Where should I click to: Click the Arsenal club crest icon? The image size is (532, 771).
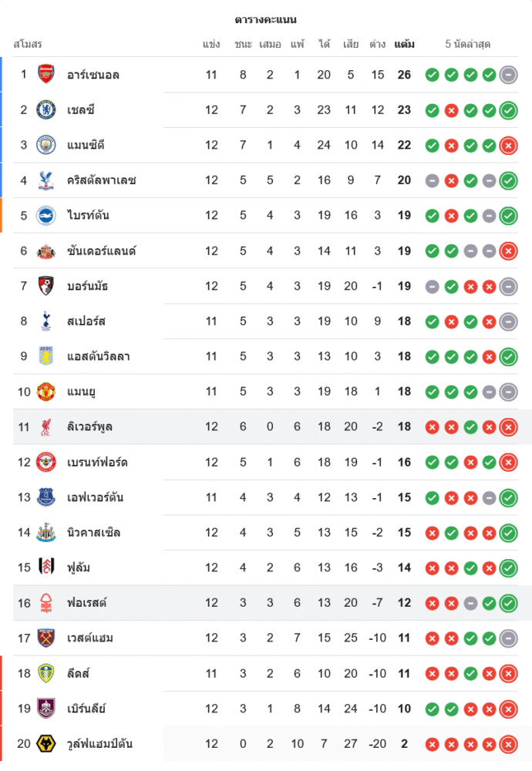tap(46, 75)
